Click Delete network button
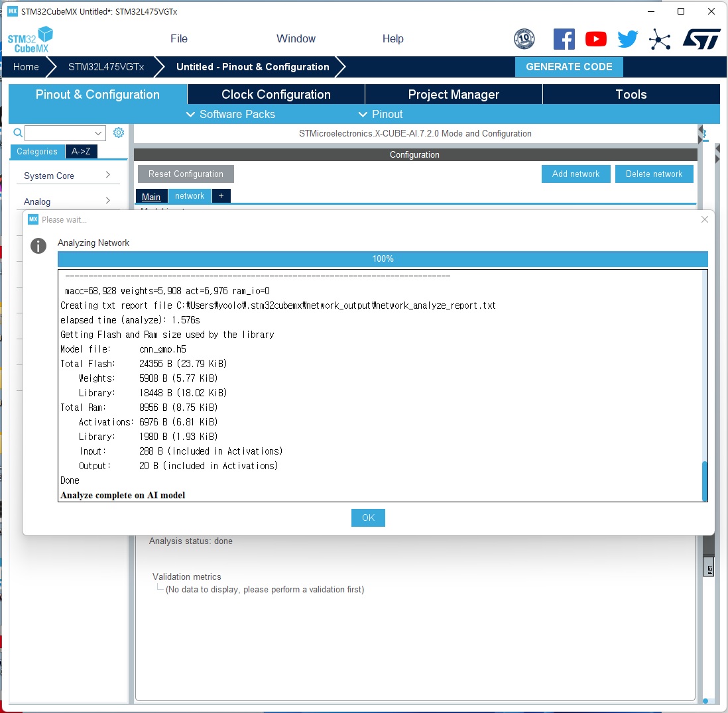 click(654, 174)
